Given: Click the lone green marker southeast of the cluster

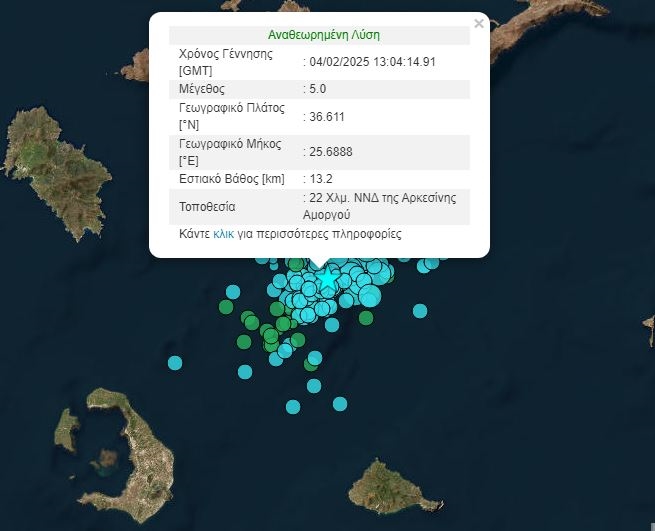Looking at the screenshot, I should (x=366, y=318).
